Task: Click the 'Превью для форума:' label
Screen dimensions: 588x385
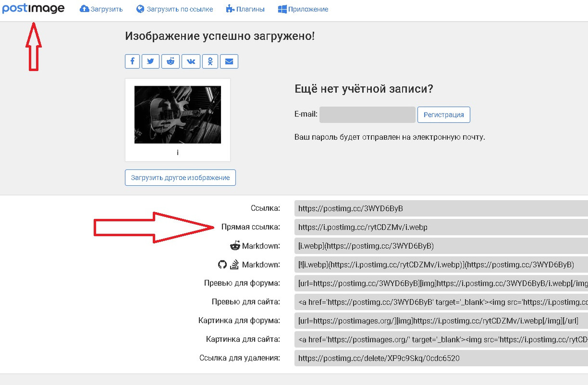Action: pos(242,283)
